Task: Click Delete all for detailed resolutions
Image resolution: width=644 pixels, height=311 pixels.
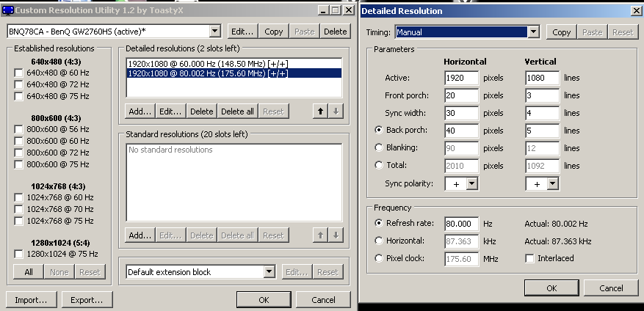Action: point(237,111)
